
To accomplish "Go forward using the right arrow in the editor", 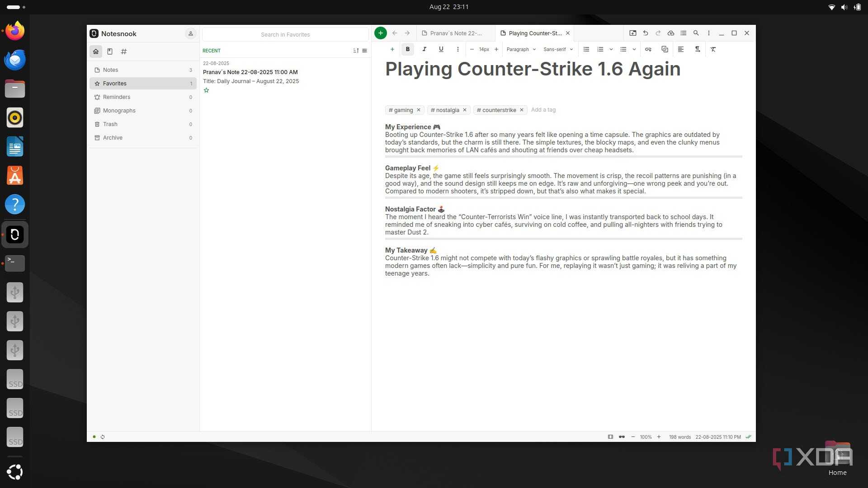I will point(407,33).
